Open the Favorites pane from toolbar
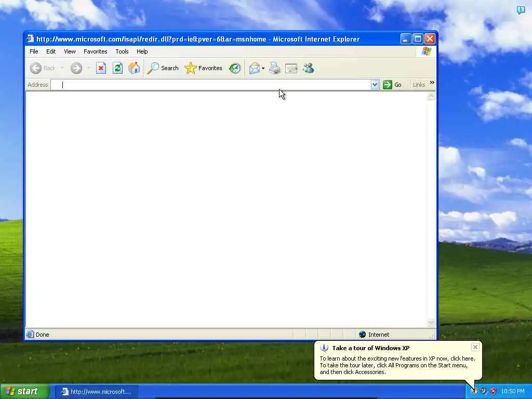The image size is (532, 399). 203,68
